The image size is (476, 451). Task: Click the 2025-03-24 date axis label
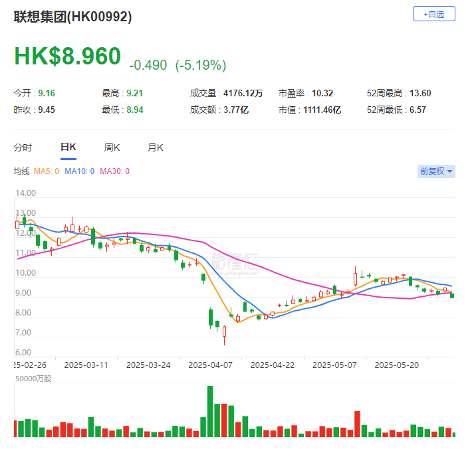coord(148,365)
